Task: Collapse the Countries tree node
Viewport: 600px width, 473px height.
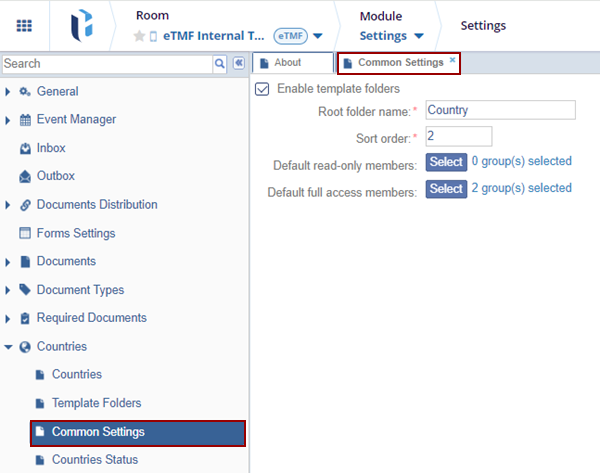Action: (8, 347)
